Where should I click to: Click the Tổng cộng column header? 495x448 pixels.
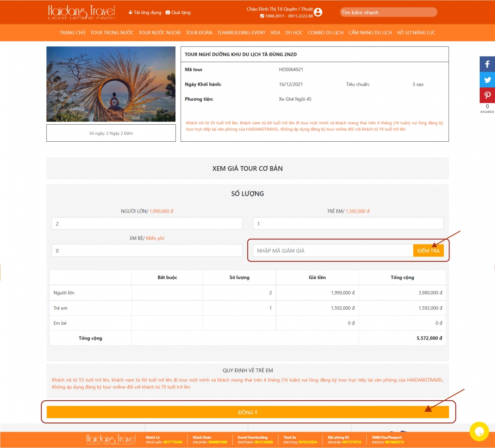coord(402,277)
